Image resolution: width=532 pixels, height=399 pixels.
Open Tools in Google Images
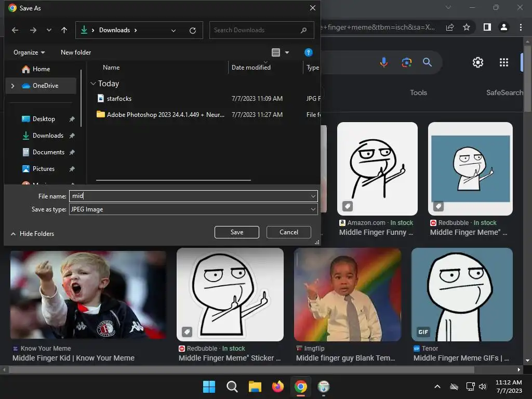point(418,92)
